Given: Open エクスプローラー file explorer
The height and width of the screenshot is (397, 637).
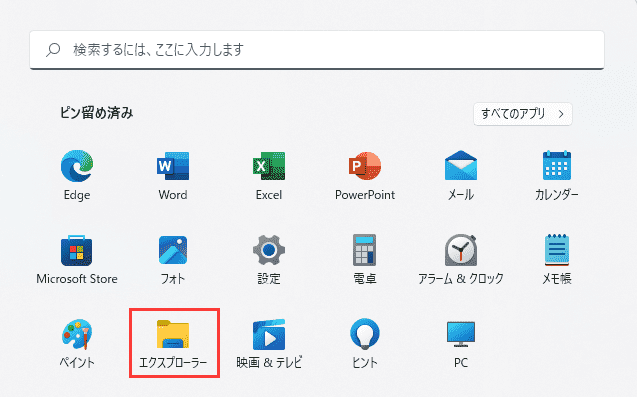Looking at the screenshot, I should [x=173, y=343].
